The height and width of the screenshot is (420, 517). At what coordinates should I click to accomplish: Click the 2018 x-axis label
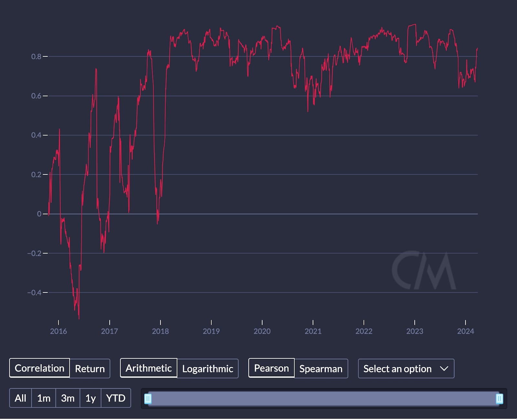pos(160,331)
